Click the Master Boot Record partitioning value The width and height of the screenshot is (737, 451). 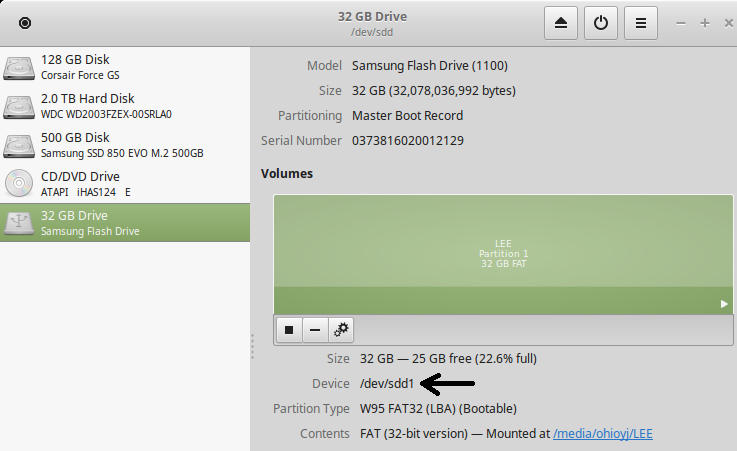click(x=408, y=116)
